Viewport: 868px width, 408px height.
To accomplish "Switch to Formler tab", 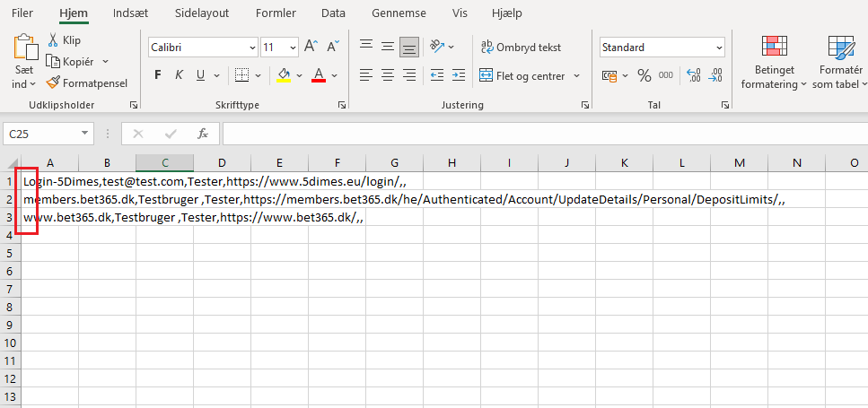I will point(276,13).
